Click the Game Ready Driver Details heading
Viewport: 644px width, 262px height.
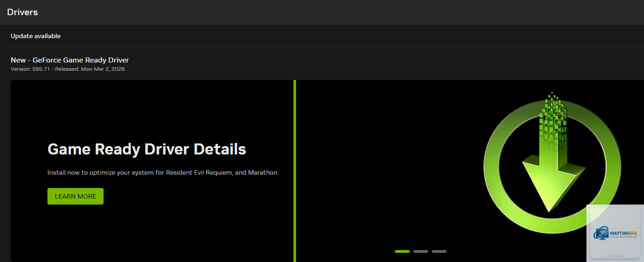click(147, 149)
